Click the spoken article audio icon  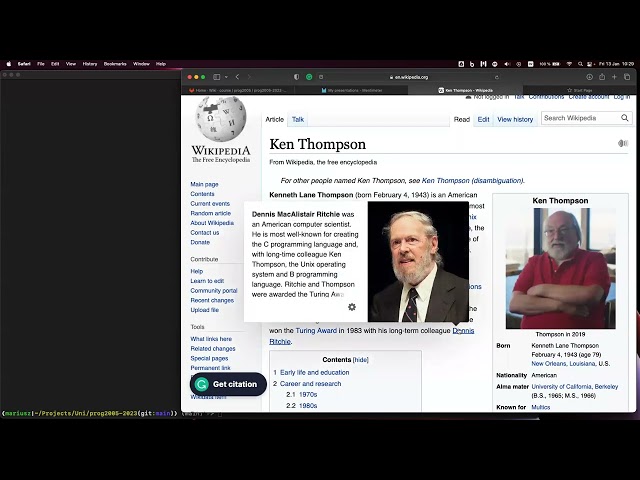[x=623, y=143]
